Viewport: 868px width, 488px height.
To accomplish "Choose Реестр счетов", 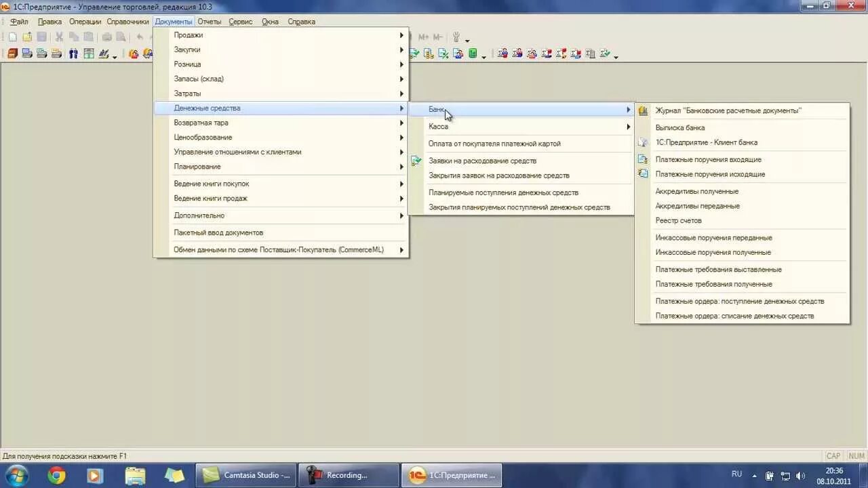I will (742, 220).
